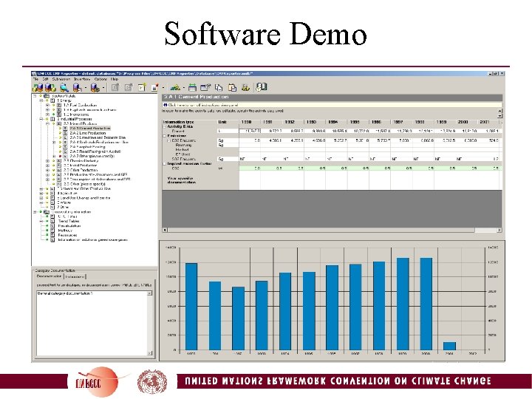Select Information on indirect greenhouse gases item
Viewport: 532px width, 399px height.
pos(92,239)
